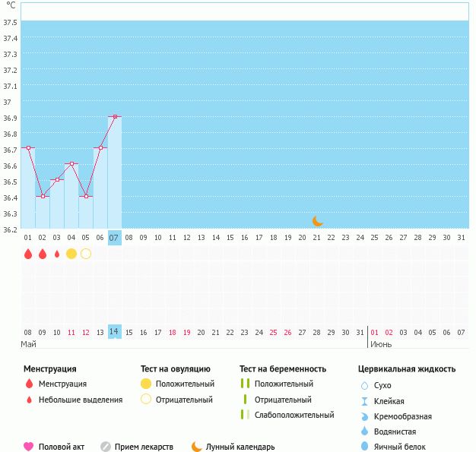
Task: Click the temperature data point for day 02
Action: [43, 197]
